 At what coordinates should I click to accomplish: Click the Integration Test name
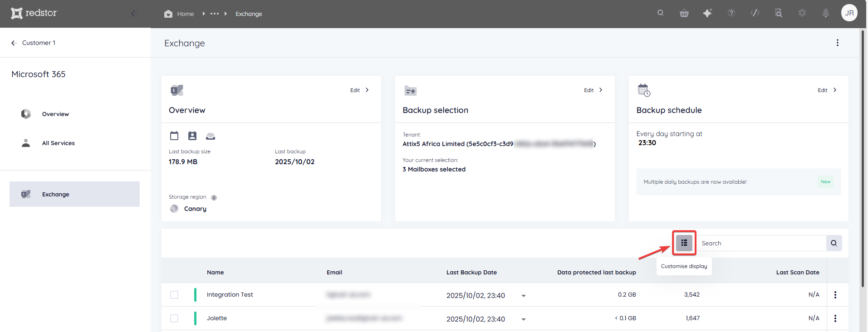(230, 294)
